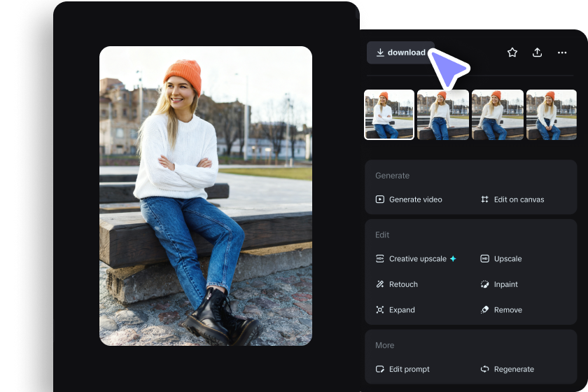Image resolution: width=588 pixels, height=392 pixels.
Task: Choose the Generate video label
Action: [x=416, y=199]
